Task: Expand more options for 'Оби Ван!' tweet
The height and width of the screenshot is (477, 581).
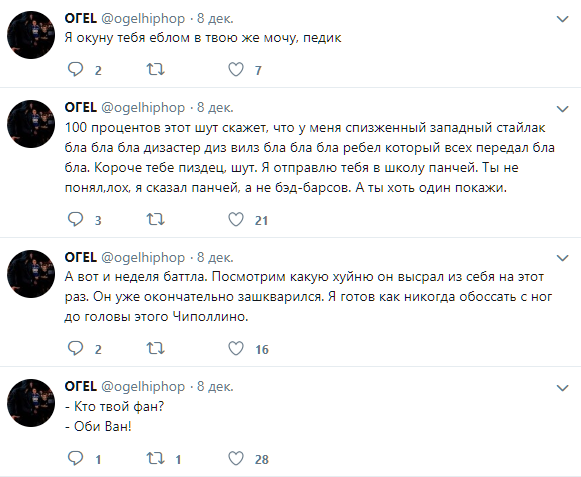Action: [x=562, y=388]
